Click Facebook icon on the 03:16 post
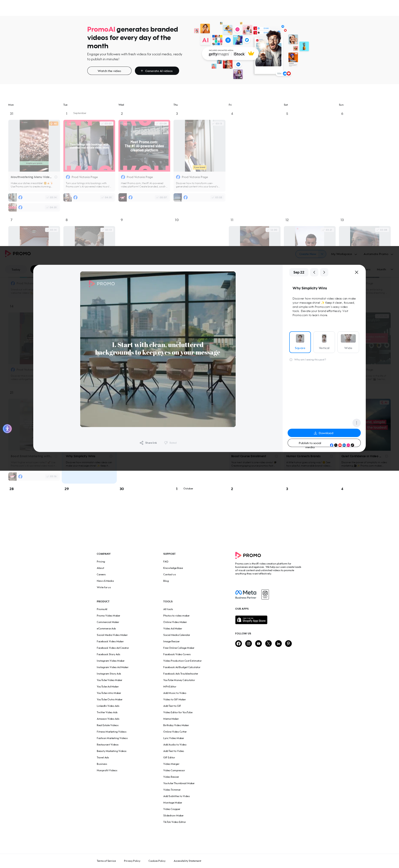The height and width of the screenshot is (868, 399). pos(21,477)
